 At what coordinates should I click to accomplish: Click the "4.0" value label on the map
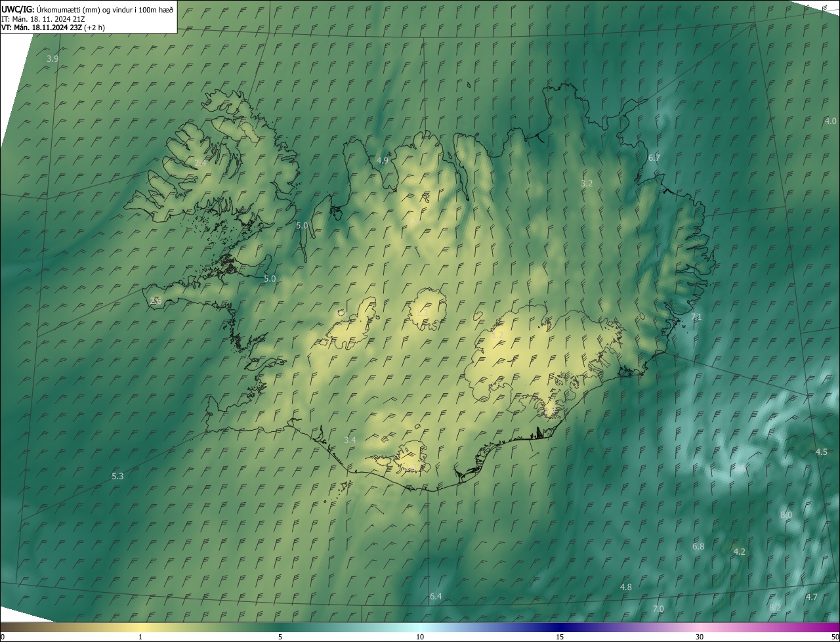pyautogui.click(x=830, y=121)
